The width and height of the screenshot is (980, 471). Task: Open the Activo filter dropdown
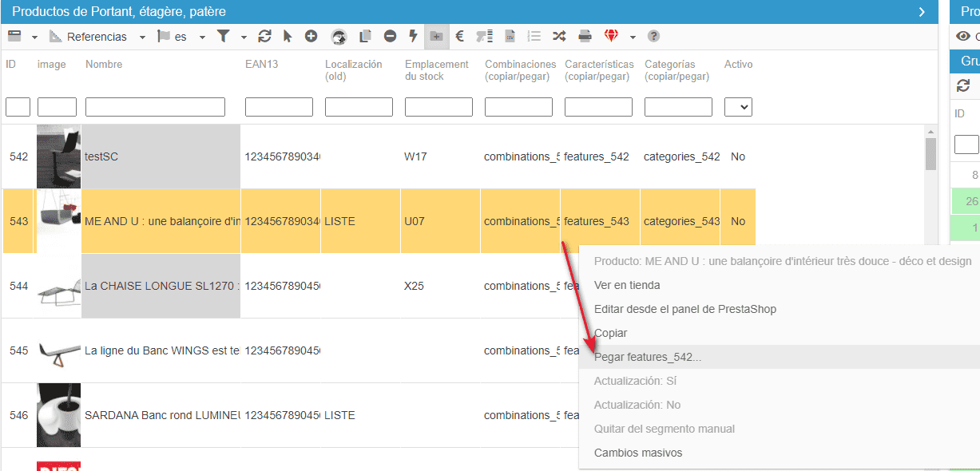[x=738, y=107]
